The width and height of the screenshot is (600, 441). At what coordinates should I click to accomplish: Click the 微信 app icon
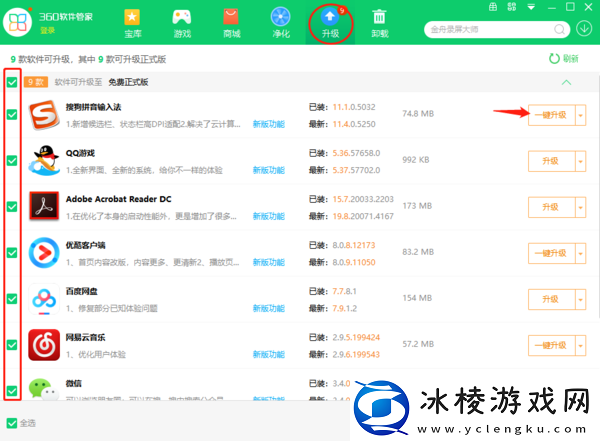43,389
